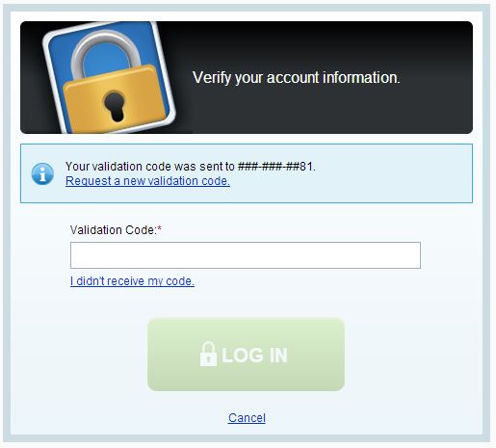The height and width of the screenshot is (448, 496).
Task: Click the silver shackle of the padlock
Action: coord(106,51)
